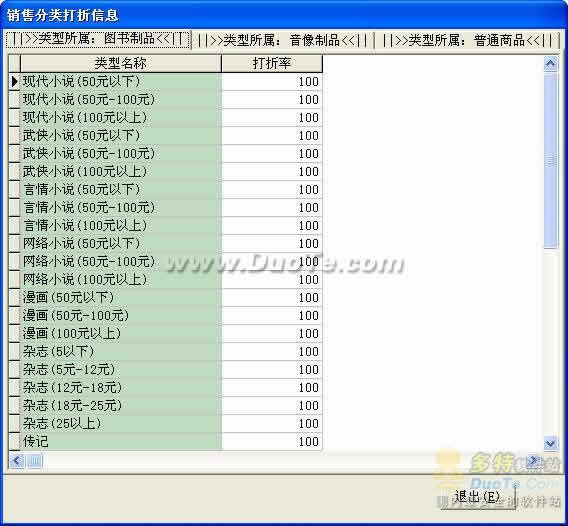Click the 网络小说(50元以下) name cell
The image size is (568, 526).
pyautogui.click(x=121, y=243)
